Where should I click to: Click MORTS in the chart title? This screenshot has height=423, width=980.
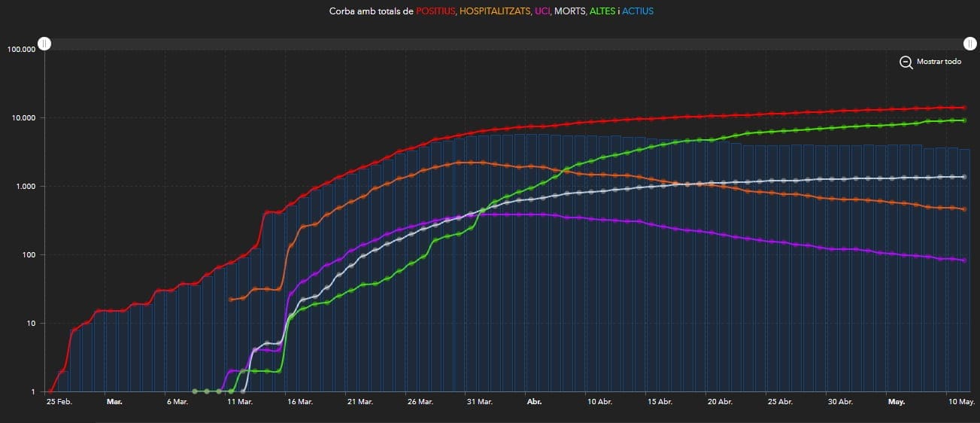click(x=569, y=12)
